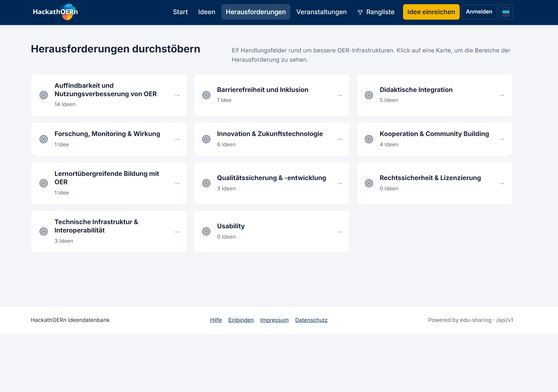
Task: Click the trophy icon beside Rangliste
Action: coord(360,12)
